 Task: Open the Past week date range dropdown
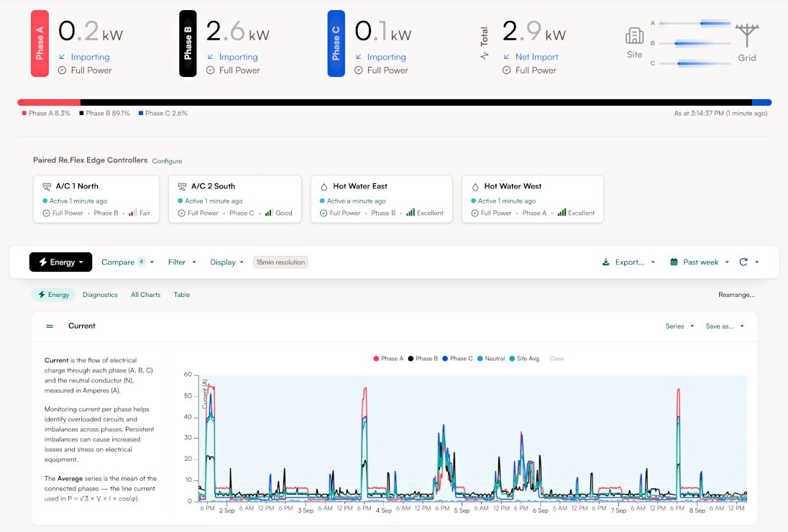click(700, 262)
